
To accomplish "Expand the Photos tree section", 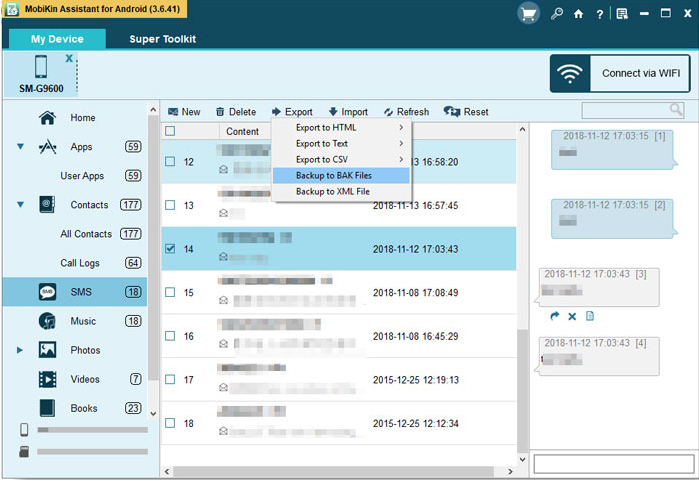I will 20,351.
